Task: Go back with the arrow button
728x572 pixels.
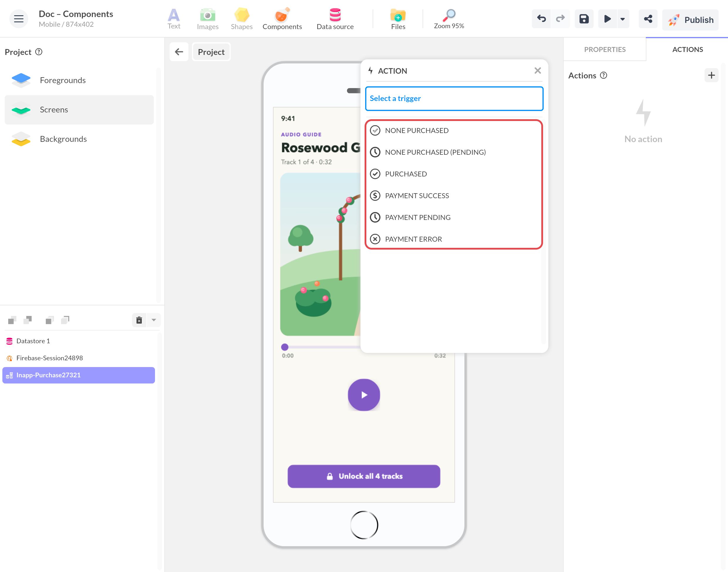Action: click(179, 52)
